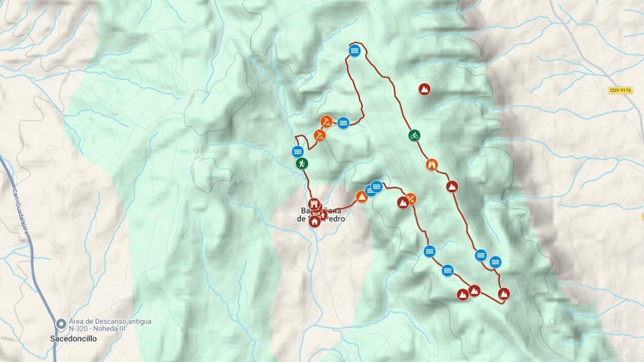644x362 pixels.
Task: Click the CUV-9116 road shield label
Action: [x=620, y=90]
